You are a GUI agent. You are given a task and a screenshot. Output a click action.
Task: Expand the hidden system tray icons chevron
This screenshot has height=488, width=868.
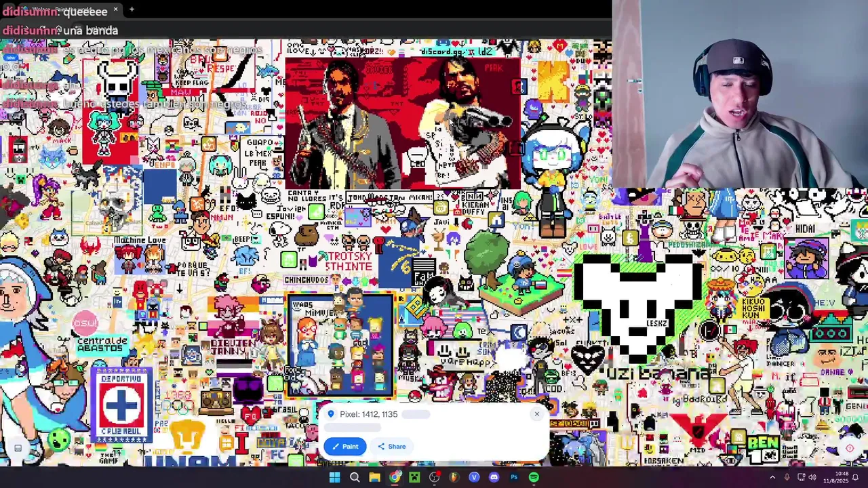(x=772, y=477)
